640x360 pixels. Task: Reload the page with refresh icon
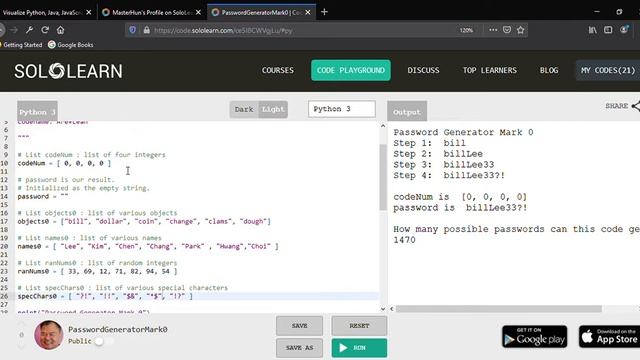coord(45,30)
